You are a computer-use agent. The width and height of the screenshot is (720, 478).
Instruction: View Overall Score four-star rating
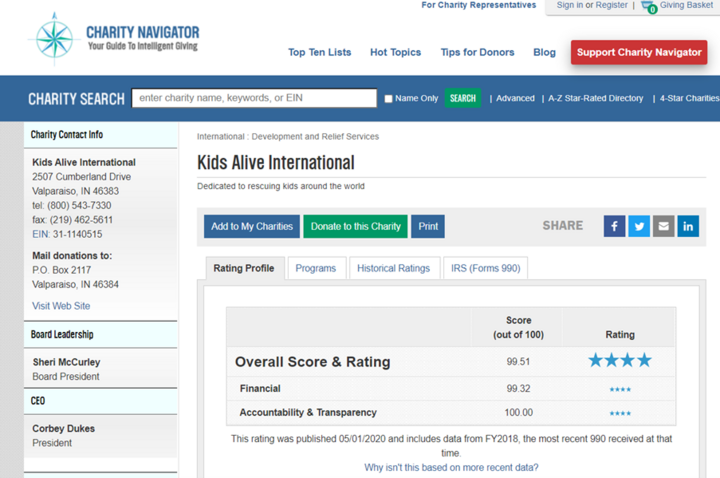[620, 360]
